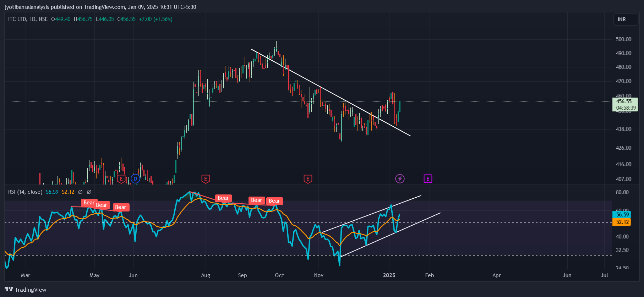Click the bar countdown 04:58:39

tap(626, 108)
